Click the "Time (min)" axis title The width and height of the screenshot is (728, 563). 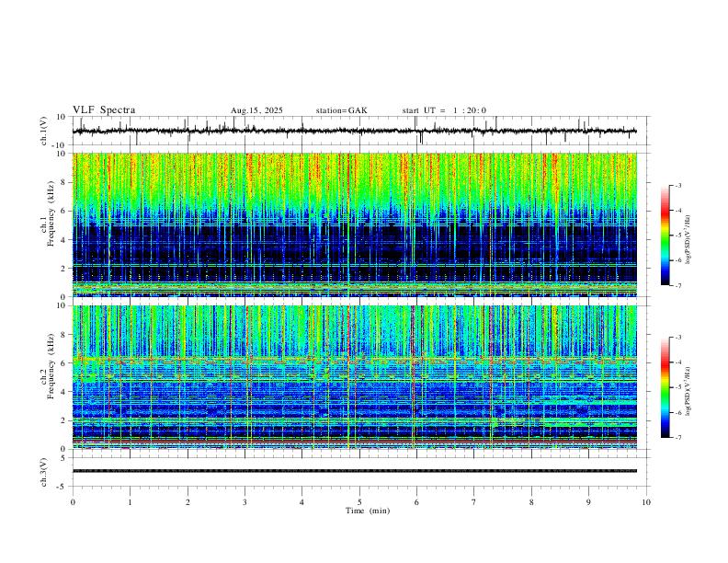368,511
